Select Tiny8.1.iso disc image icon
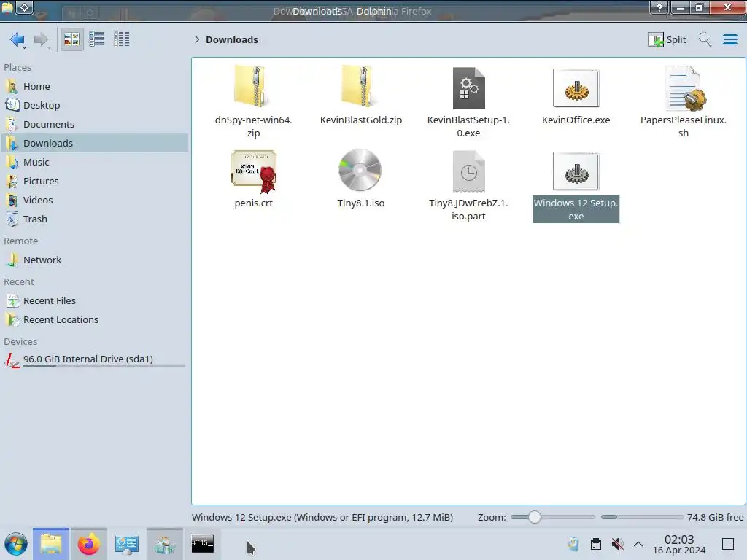The image size is (747, 560). pyautogui.click(x=360, y=170)
